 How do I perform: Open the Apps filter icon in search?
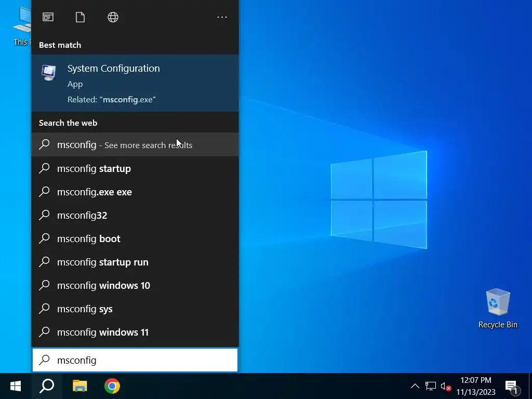pos(48,17)
